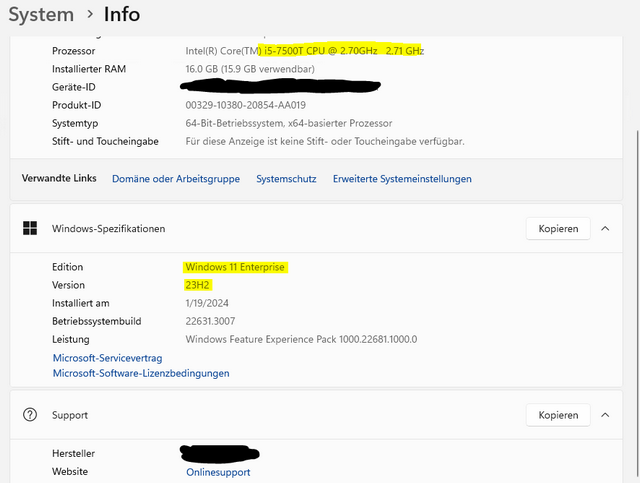This screenshot has width=640, height=483.
Task: Click the Edition label
Action: (67, 267)
